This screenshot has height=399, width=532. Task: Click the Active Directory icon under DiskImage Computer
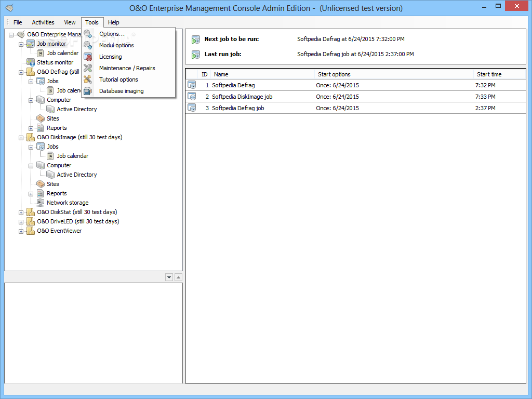(50, 175)
